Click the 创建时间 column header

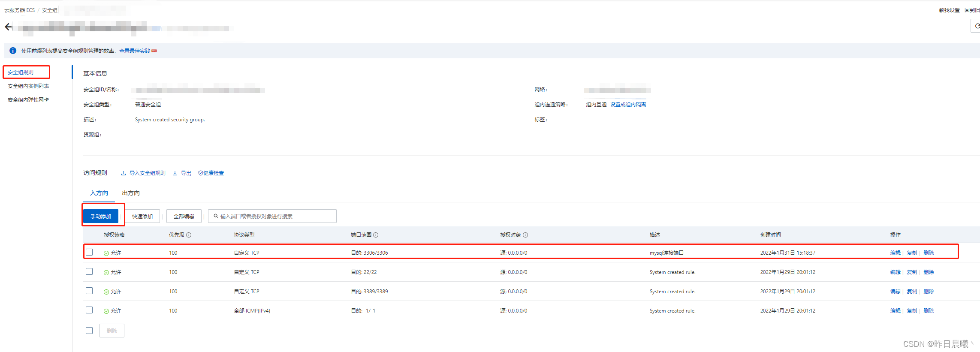771,235
